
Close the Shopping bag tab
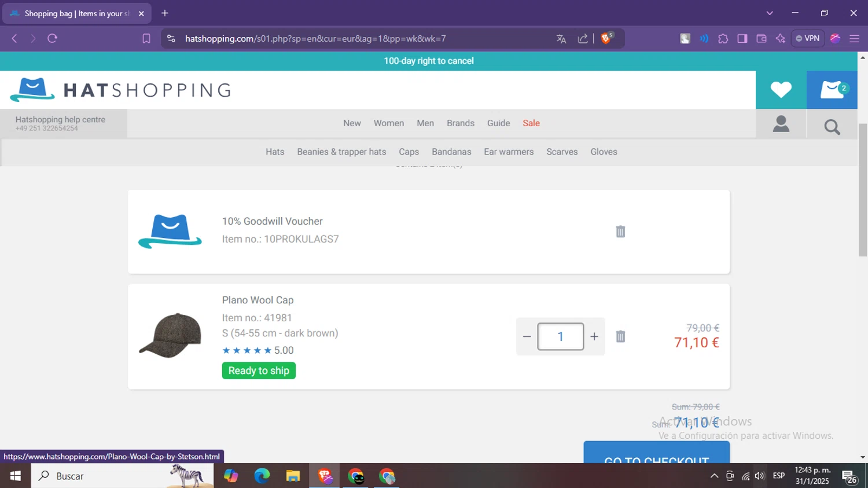point(141,13)
